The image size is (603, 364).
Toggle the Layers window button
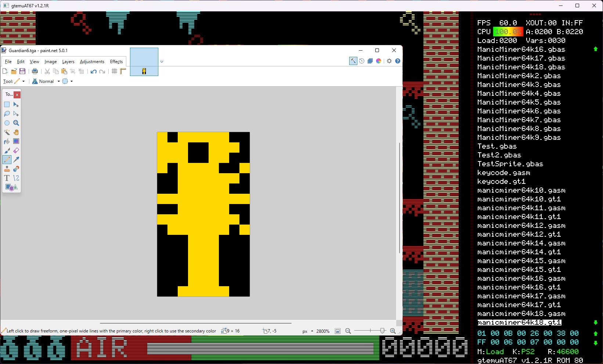370,61
